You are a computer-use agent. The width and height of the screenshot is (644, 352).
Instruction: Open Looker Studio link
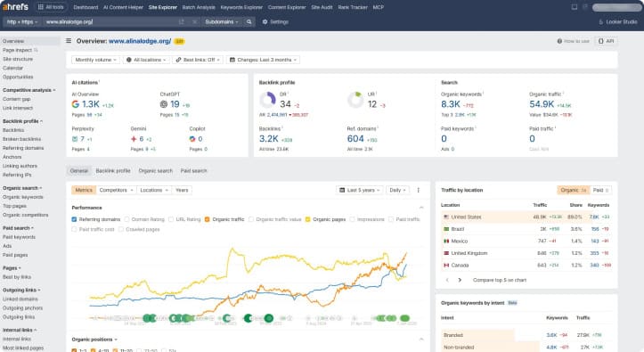(x=617, y=21)
